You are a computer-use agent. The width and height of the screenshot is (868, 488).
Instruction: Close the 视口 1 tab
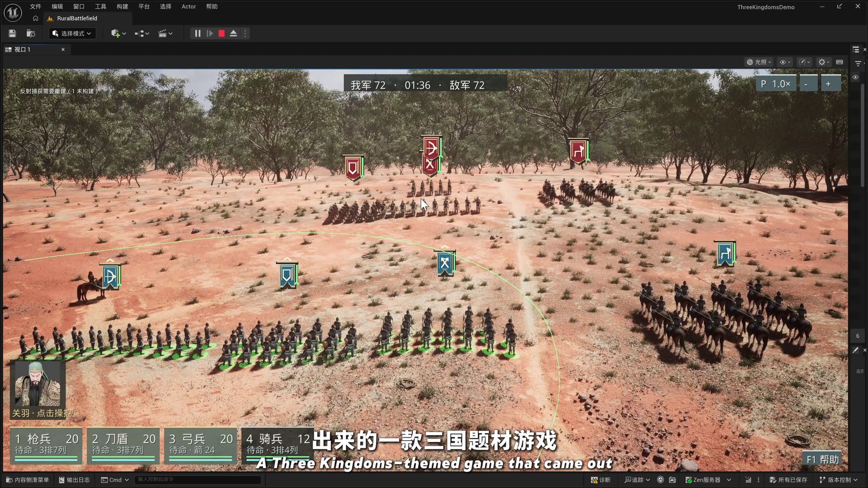pos(63,49)
